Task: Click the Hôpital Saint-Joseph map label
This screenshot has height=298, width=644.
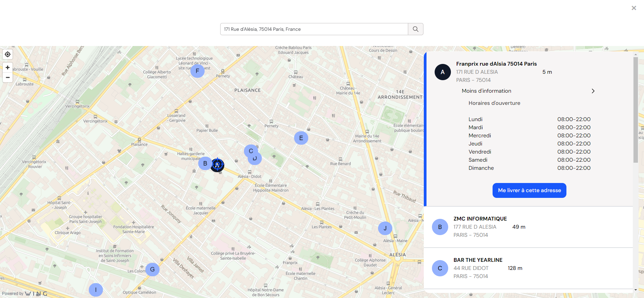Action: pos(59,205)
